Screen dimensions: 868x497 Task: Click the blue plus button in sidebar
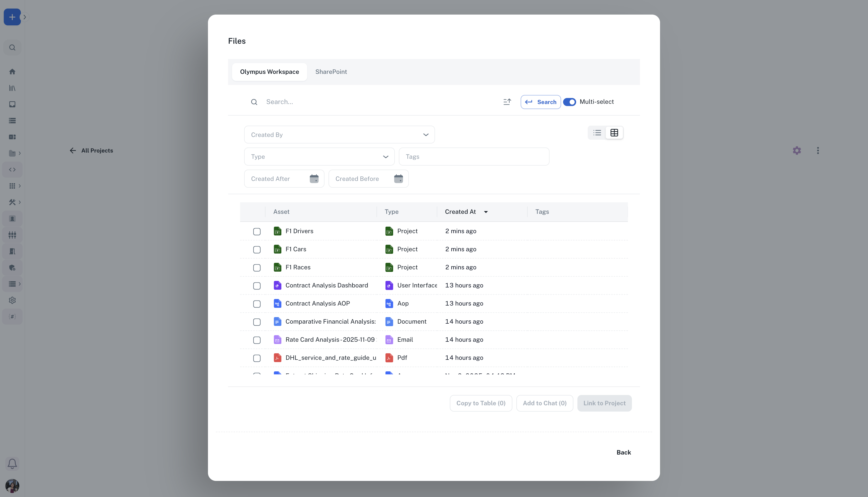pyautogui.click(x=12, y=17)
